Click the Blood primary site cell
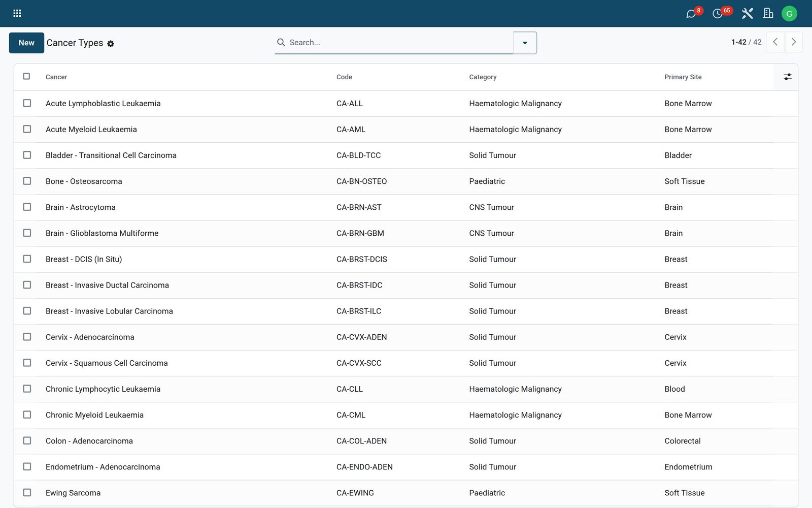 tap(674, 389)
